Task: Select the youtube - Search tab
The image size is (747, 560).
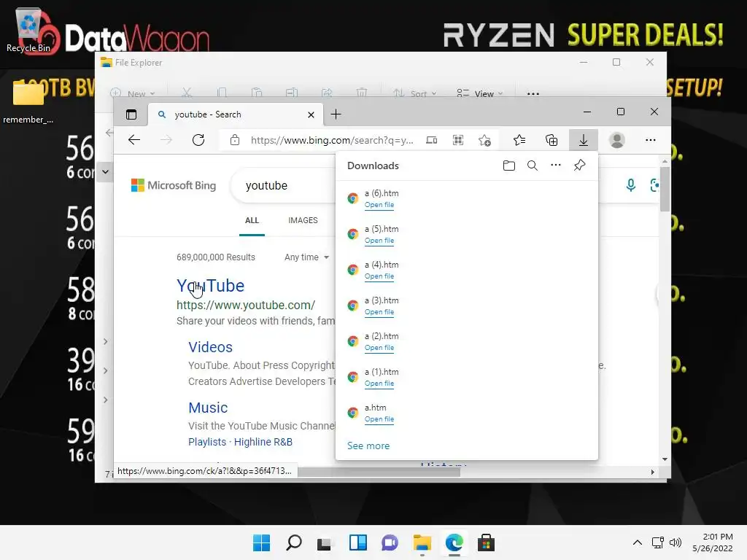Action: [236, 114]
